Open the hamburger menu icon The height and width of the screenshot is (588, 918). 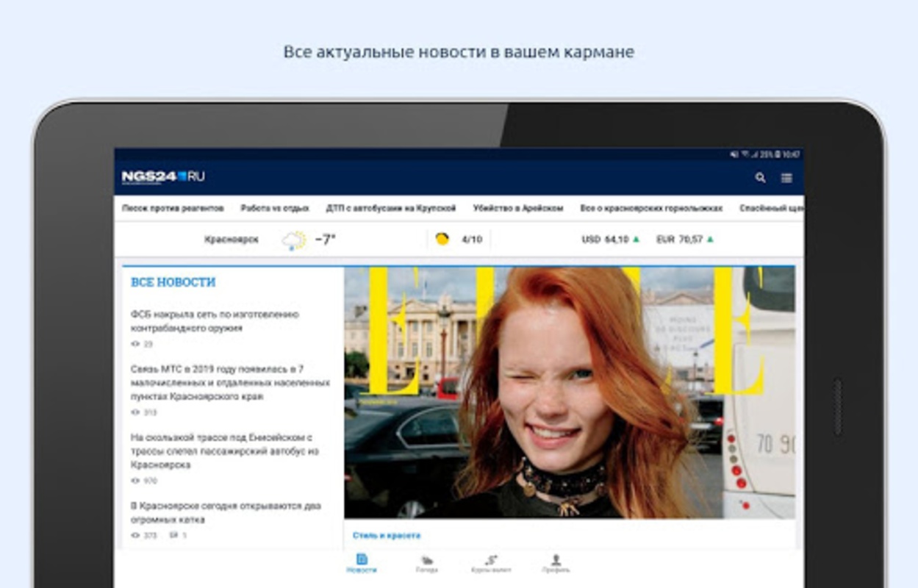(x=786, y=178)
